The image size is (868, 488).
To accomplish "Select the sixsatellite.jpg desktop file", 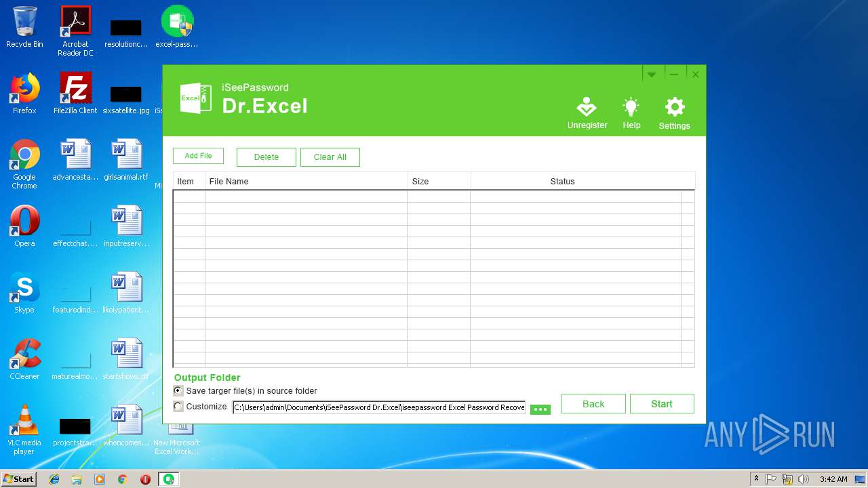I will [x=126, y=99].
